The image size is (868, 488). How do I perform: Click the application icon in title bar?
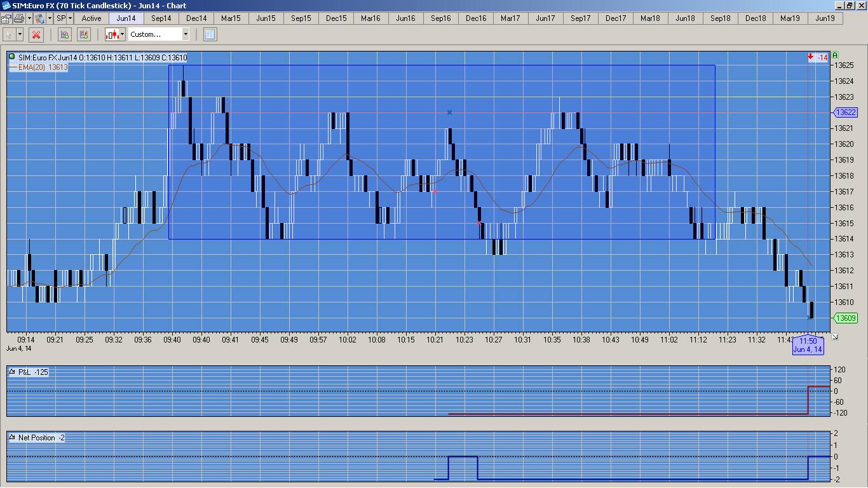(6, 6)
